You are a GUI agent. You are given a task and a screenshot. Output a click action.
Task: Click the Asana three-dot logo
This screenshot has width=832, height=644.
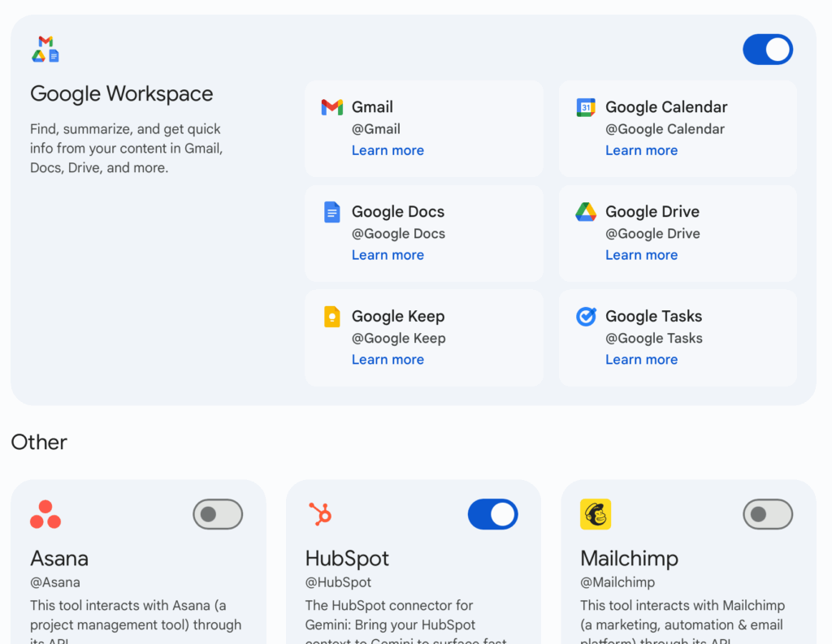point(45,514)
